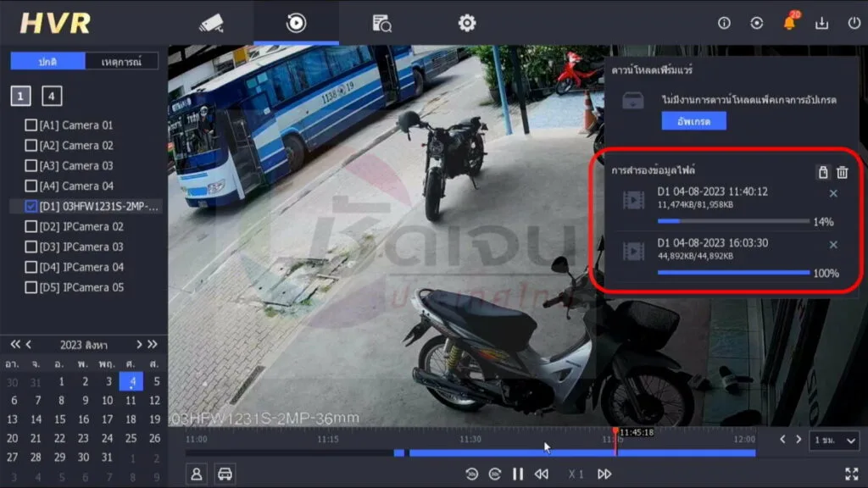Click the vehicle filter icon below timeline
Screen dimensions: 868x488
(225, 474)
